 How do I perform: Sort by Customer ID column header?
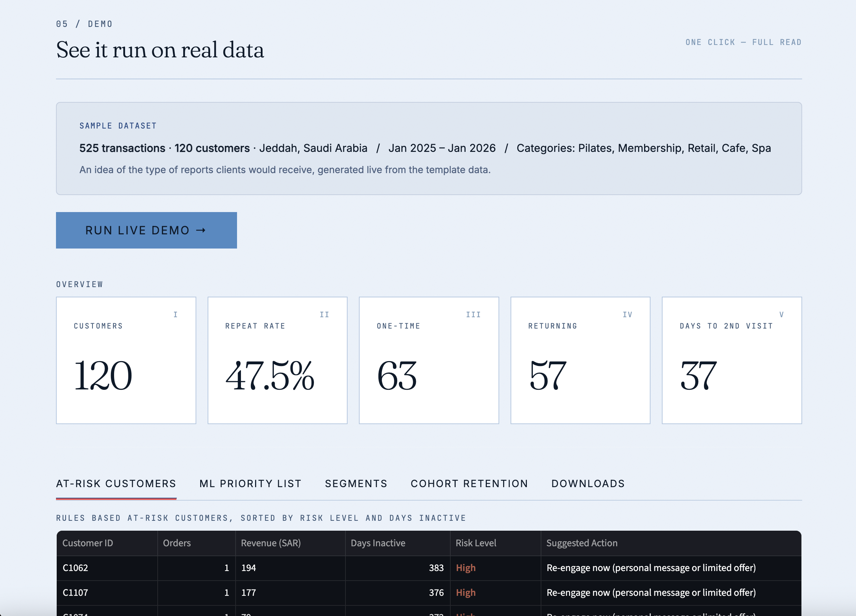[x=88, y=543]
